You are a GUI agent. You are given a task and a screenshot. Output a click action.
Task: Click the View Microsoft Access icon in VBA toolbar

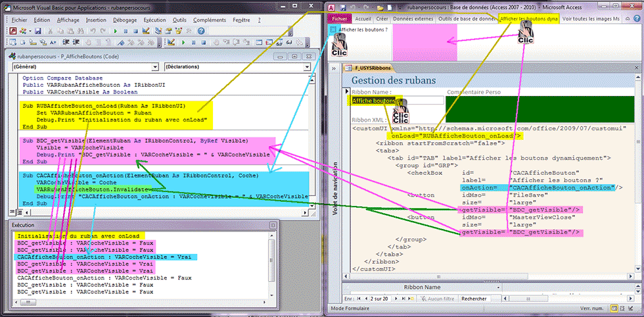(12, 32)
